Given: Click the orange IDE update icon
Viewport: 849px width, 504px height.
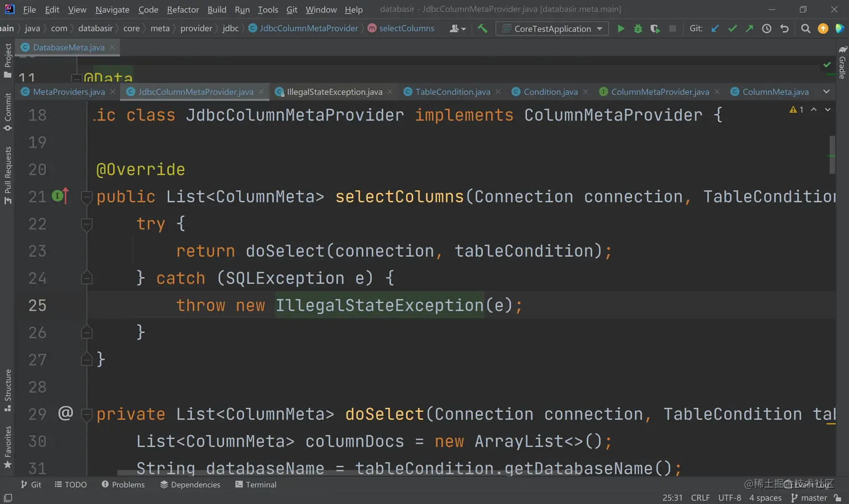Looking at the screenshot, I should click(x=823, y=29).
